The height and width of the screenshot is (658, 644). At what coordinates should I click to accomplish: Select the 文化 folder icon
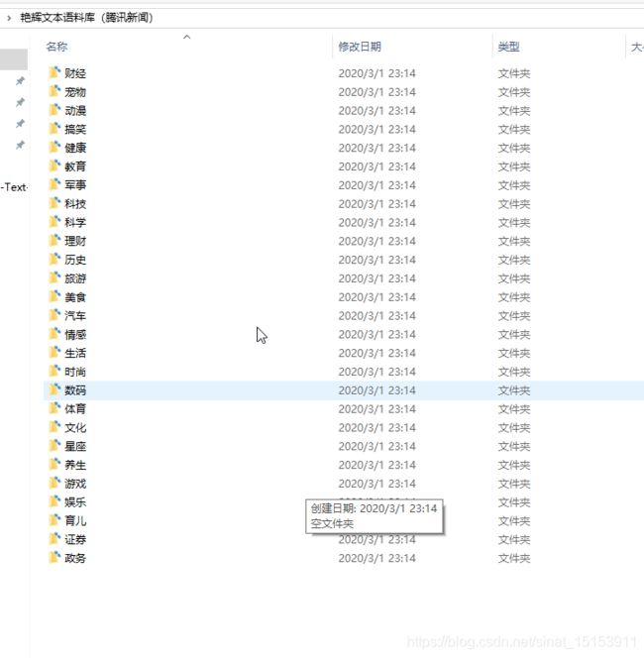point(54,427)
